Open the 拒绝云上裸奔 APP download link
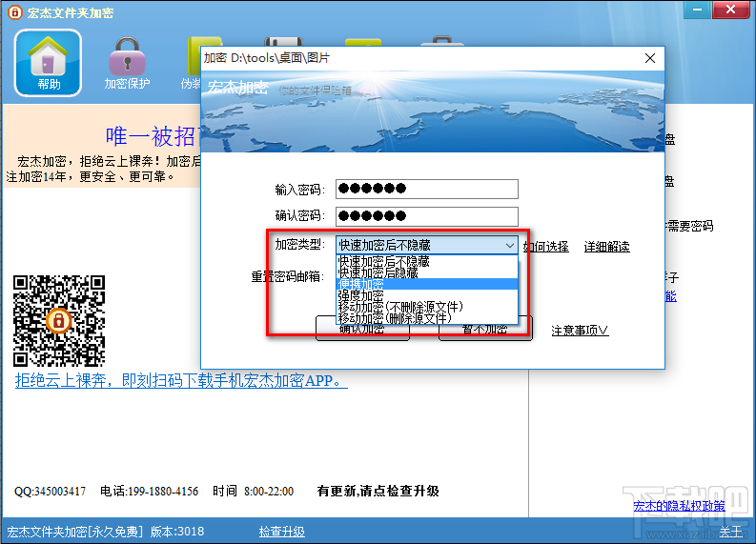This screenshot has width=756, height=544. [x=181, y=381]
